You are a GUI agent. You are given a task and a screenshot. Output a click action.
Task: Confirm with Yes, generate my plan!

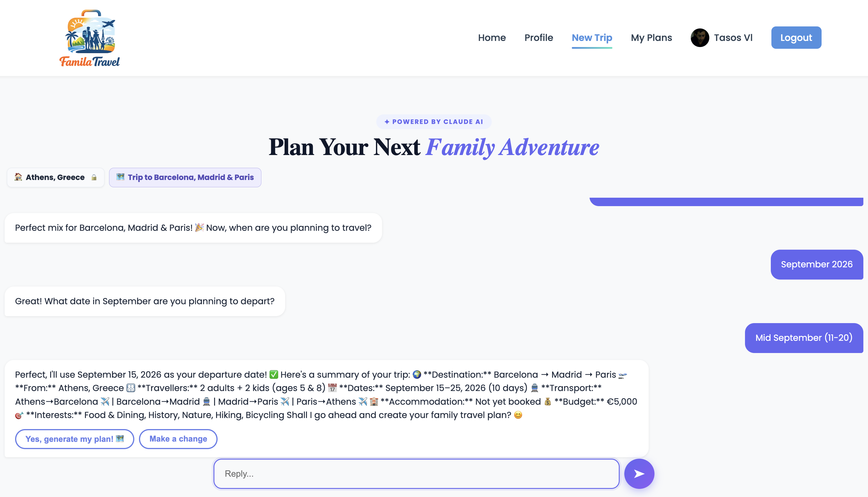(x=74, y=439)
